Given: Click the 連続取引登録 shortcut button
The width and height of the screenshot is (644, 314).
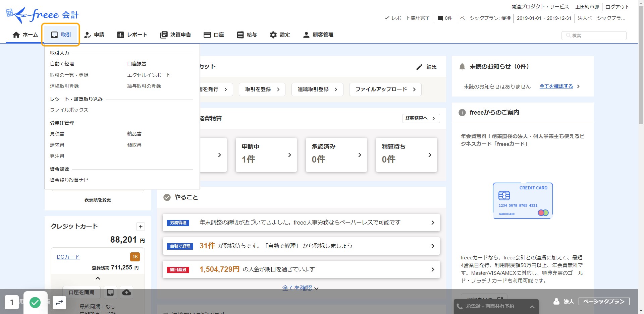Looking at the screenshot, I should click(x=317, y=89).
